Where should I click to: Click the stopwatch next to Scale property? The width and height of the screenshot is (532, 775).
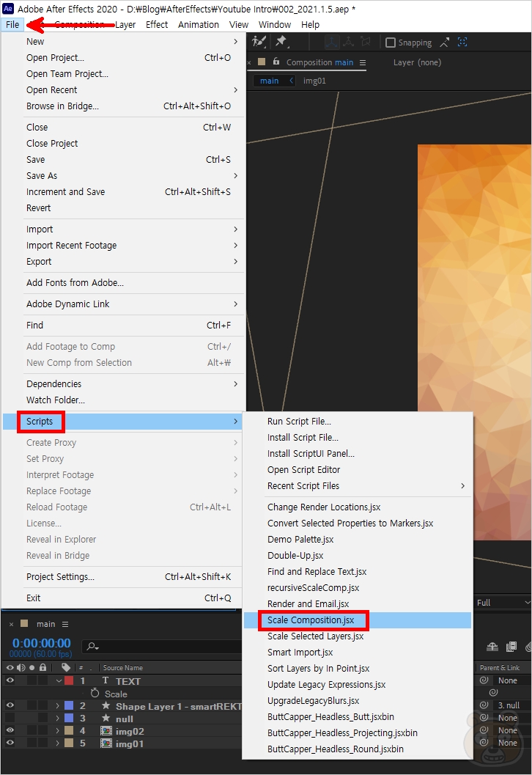point(95,694)
